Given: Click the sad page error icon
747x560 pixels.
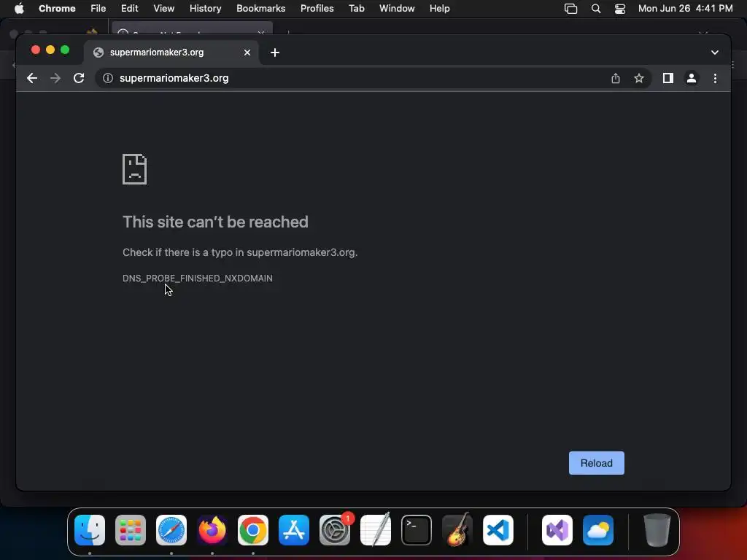Looking at the screenshot, I should pos(135,169).
